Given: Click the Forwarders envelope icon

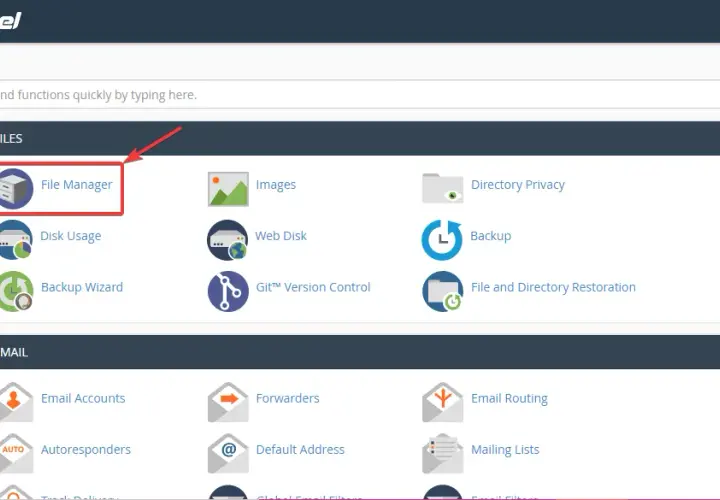Looking at the screenshot, I should (228, 402).
